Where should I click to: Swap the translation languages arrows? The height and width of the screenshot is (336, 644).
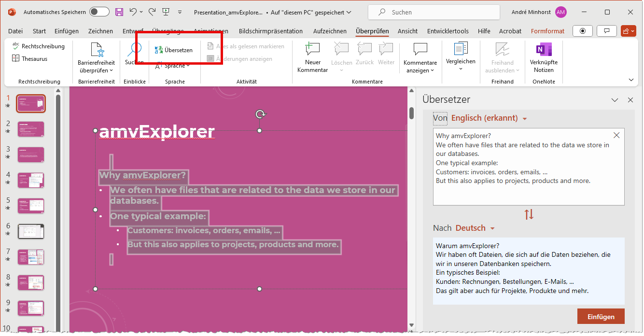pyautogui.click(x=529, y=215)
